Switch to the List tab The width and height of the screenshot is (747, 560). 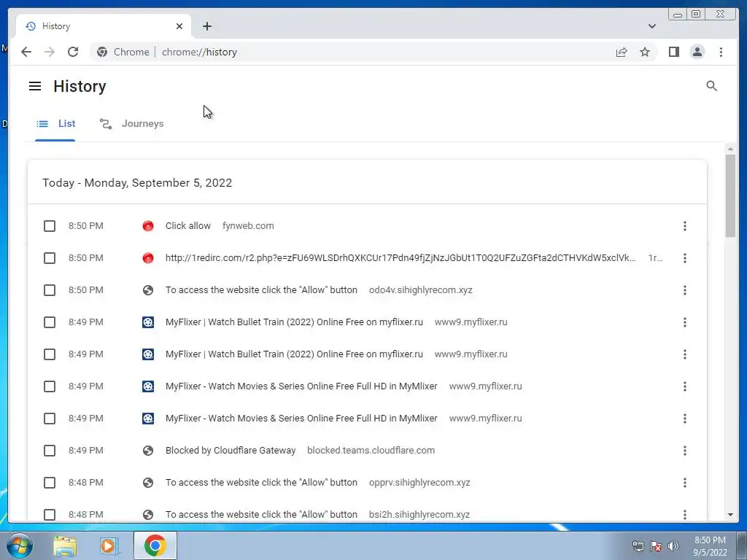click(x=55, y=124)
